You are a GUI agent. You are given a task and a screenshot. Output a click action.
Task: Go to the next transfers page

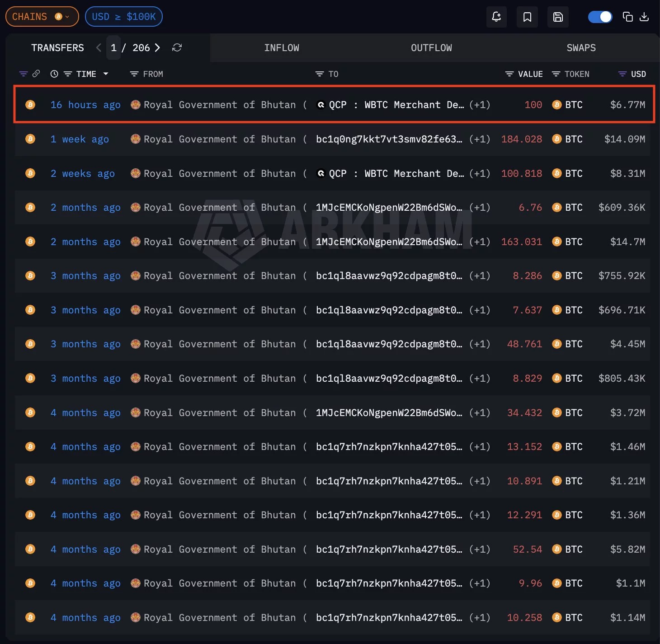coord(157,47)
